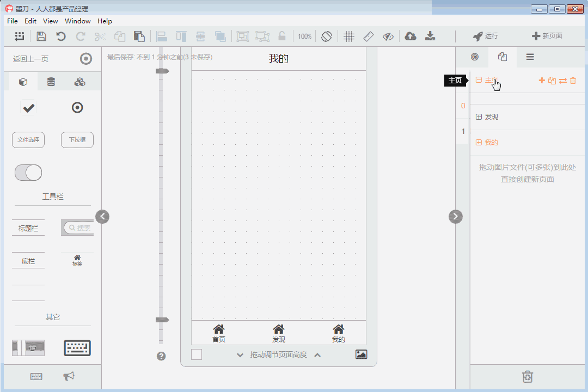Open the Window menu
This screenshot has height=392, width=588.
77,21
